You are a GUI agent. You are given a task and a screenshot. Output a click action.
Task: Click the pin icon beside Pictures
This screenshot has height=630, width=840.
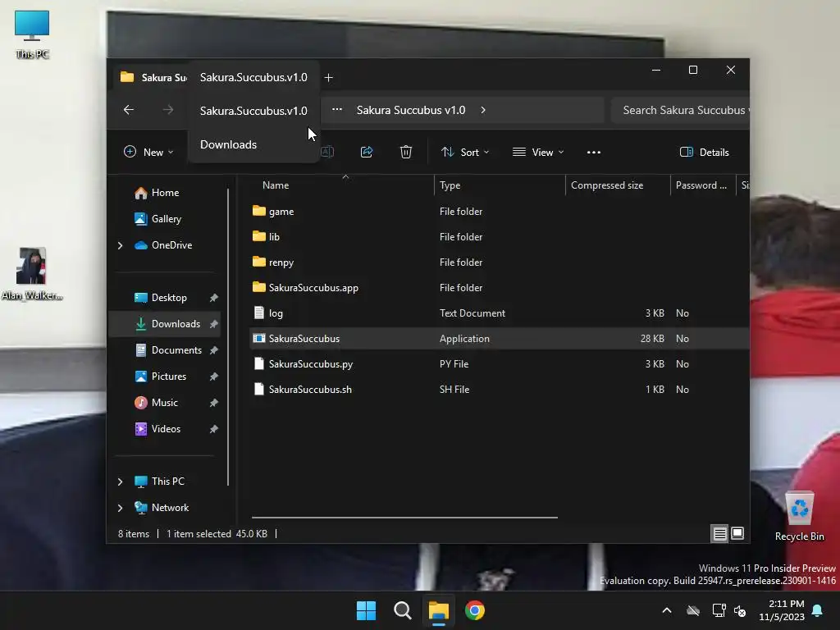point(214,377)
